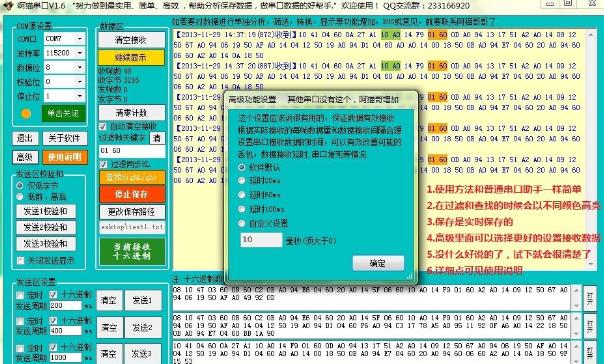Screen dimensions: 604x364
Task: Select 自定义设置 radio option
Action: point(242,223)
